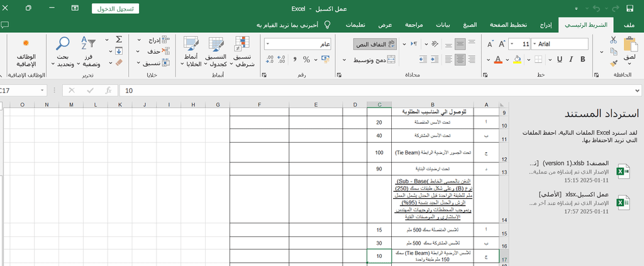
Task: Click the Fill down arrow icon
Action: pyautogui.click(x=119, y=51)
